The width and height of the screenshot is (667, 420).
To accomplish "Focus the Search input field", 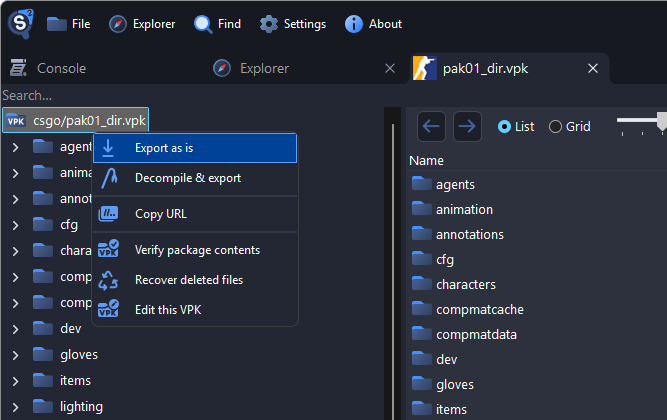I will tap(191, 95).
